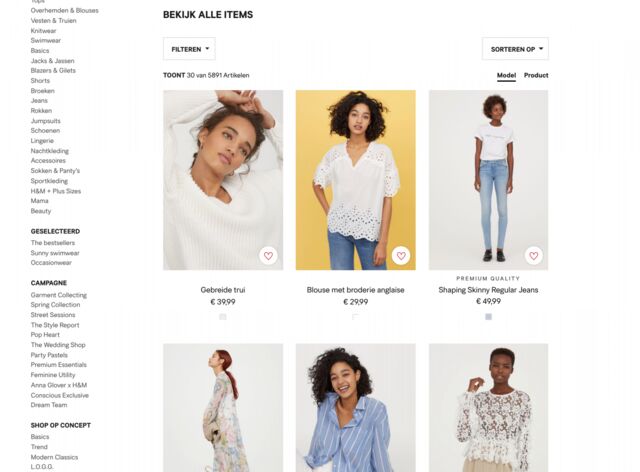Switch to Product view
The width and height of the screenshot is (640, 472).
[x=536, y=75]
